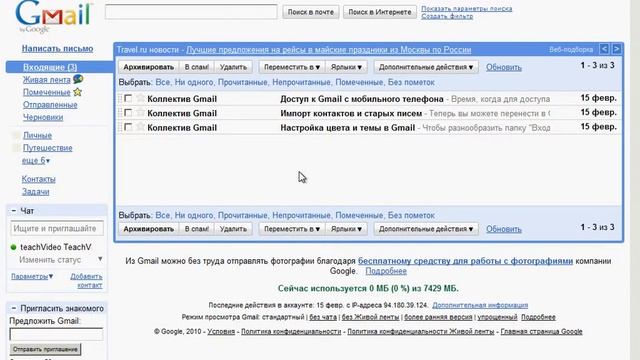Collapse Пригласить знакомого panel with minus icon

click(x=13, y=308)
